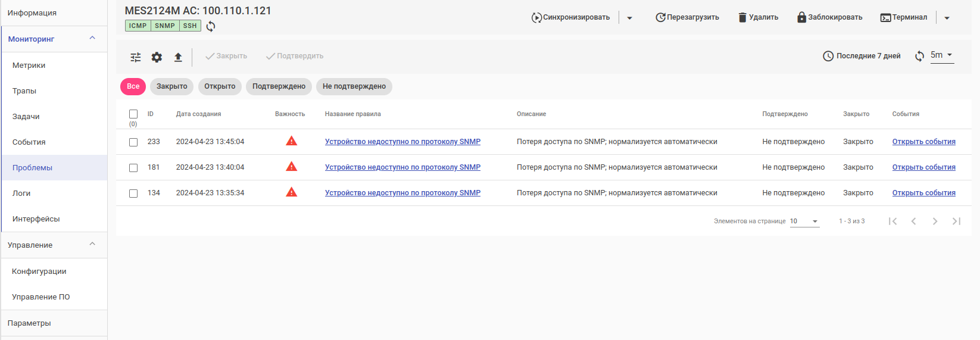Toggle the select-all header checkbox

[x=133, y=114]
